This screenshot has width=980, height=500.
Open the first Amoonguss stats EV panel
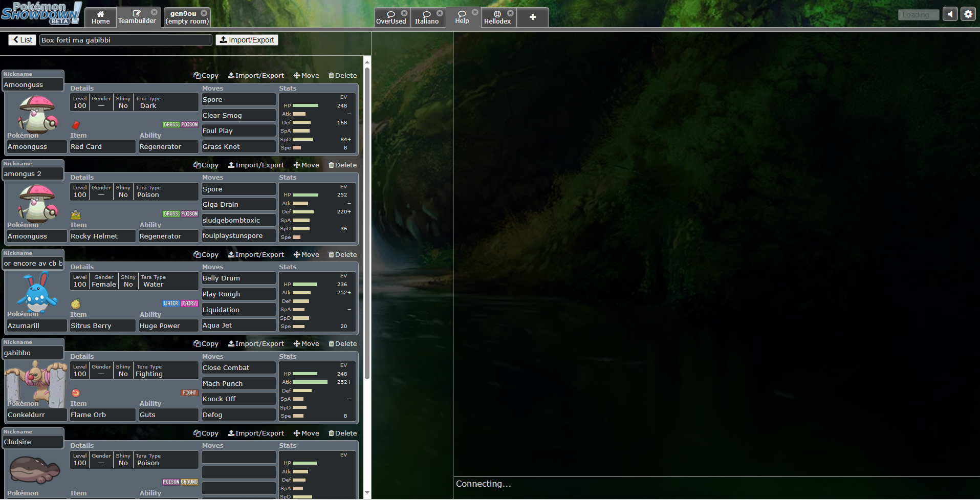point(317,123)
